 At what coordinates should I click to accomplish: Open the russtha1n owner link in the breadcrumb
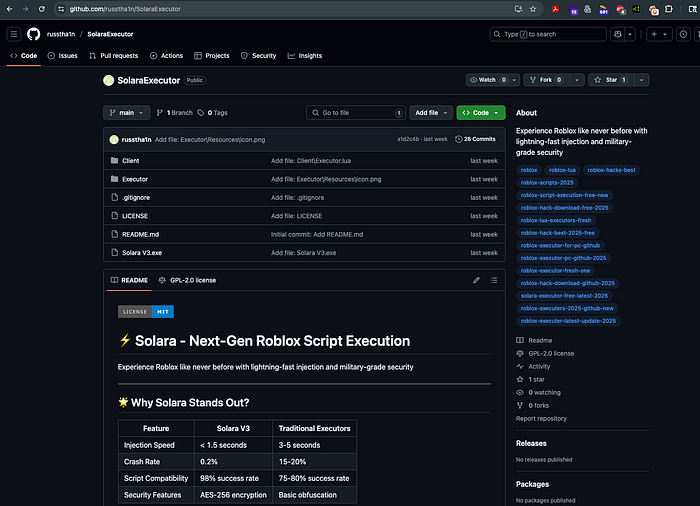pos(61,34)
